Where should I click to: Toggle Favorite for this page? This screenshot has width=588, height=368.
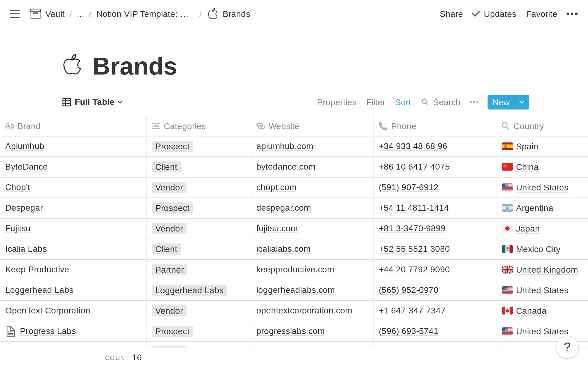(x=541, y=14)
